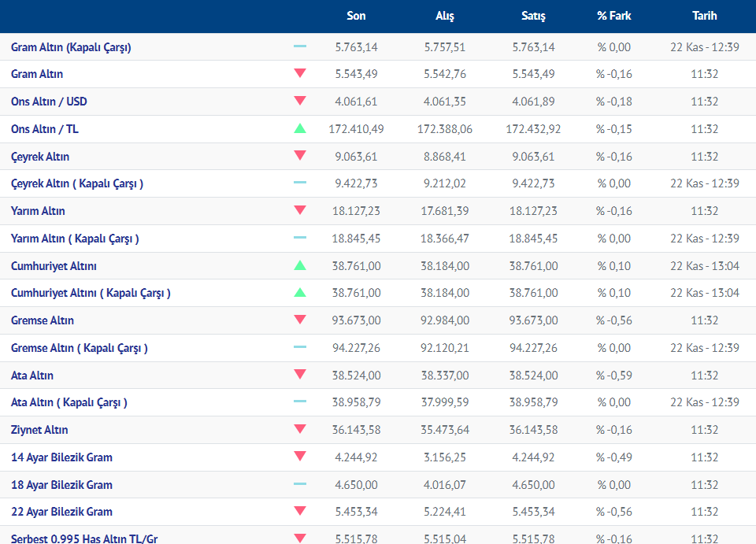Click the green up arrow for Ons Altın / TL
The width and height of the screenshot is (756, 544).
pyautogui.click(x=300, y=128)
